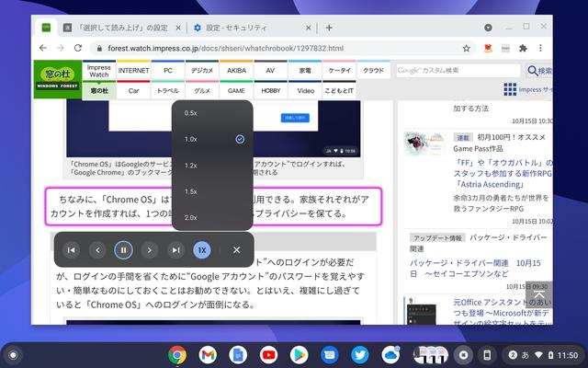Switch to 設定 - セキュリティ tab
This screenshot has height=368, width=588.
click(x=251, y=28)
